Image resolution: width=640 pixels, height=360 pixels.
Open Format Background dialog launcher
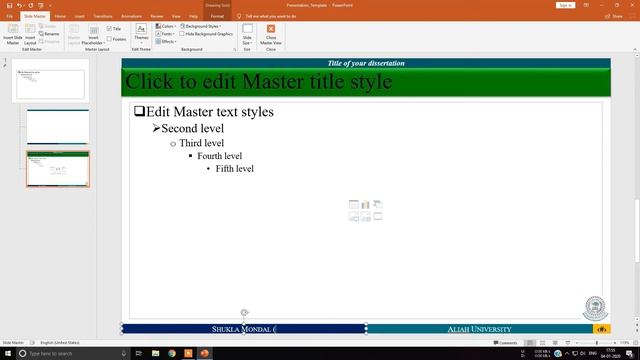235,49
